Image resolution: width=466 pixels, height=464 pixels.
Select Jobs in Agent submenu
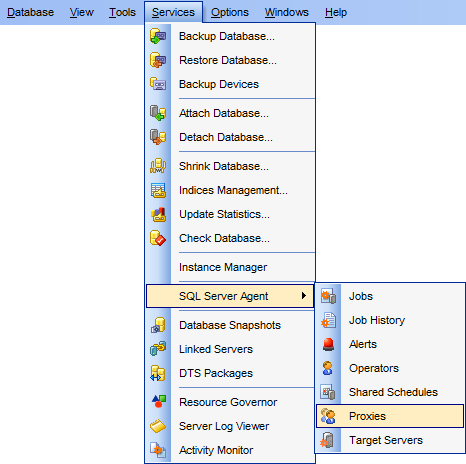390,296
